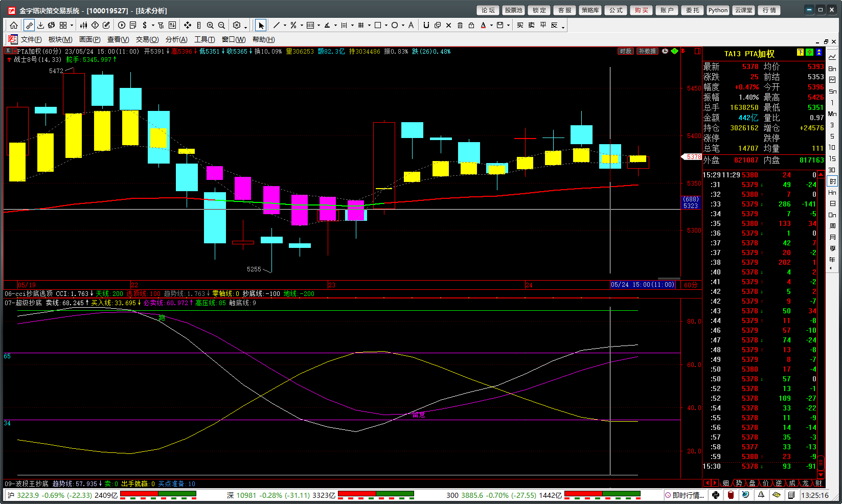Screen dimensions: 842x504
Task: Click the 策略库 button in title bar
Action: click(590, 10)
